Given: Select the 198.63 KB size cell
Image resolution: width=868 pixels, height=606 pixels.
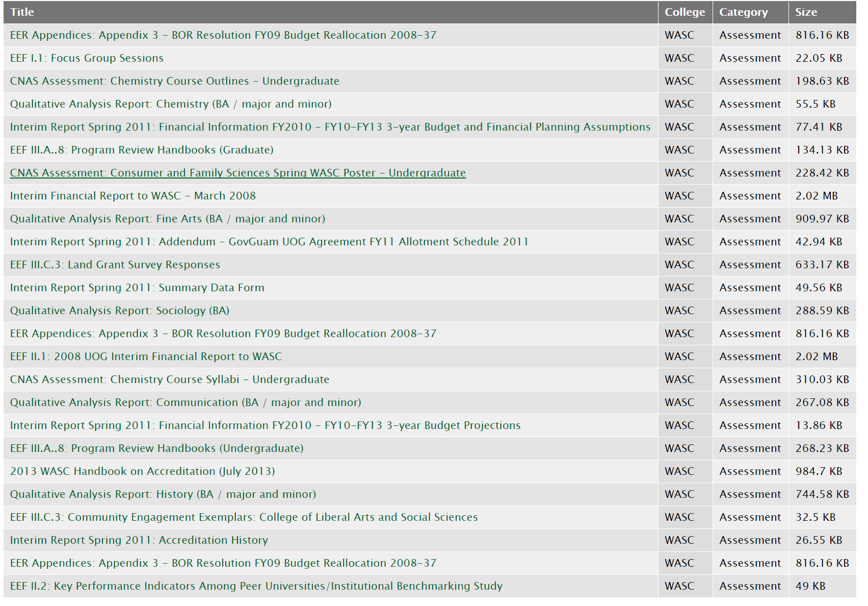Looking at the screenshot, I should [822, 81].
